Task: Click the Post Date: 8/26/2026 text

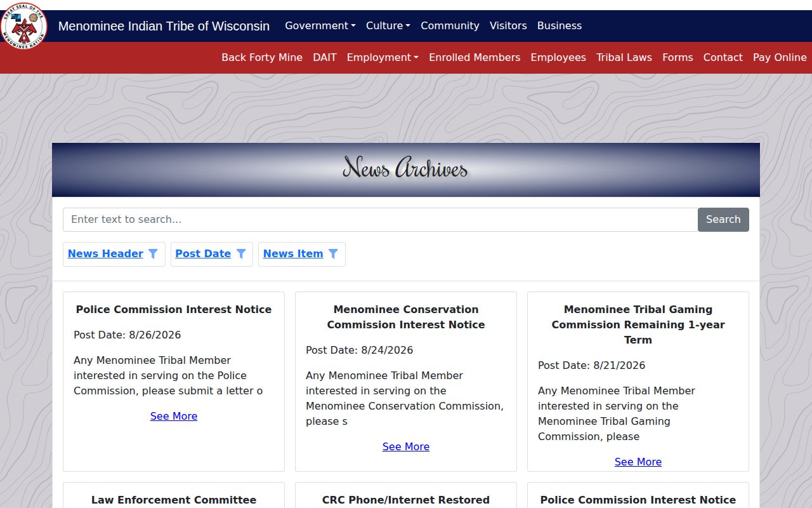Action: point(128,335)
